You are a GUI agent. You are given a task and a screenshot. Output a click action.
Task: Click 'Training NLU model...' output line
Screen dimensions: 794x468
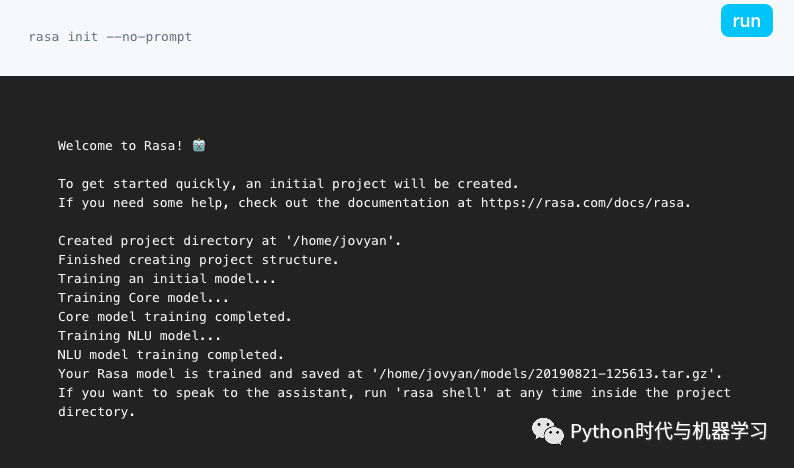tap(139, 336)
